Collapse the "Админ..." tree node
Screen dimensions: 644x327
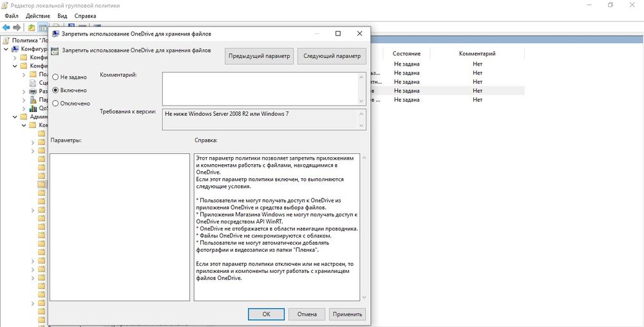tap(15, 117)
